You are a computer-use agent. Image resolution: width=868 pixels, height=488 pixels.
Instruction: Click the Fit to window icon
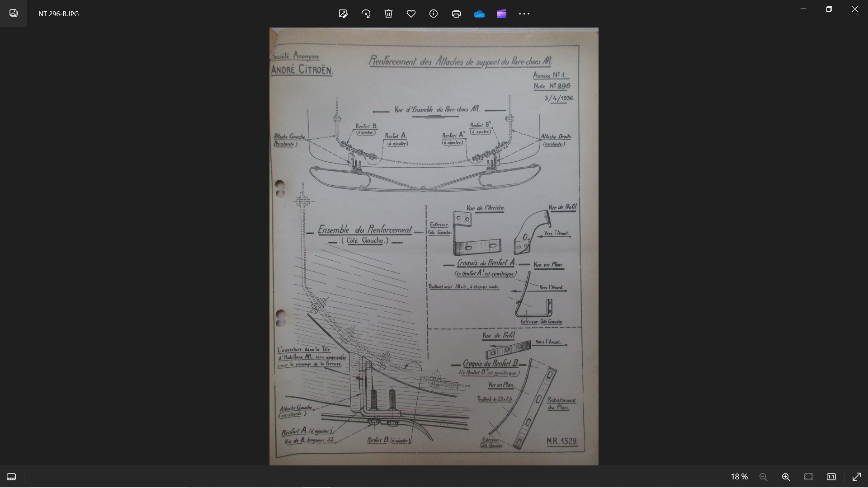pyautogui.click(x=809, y=477)
